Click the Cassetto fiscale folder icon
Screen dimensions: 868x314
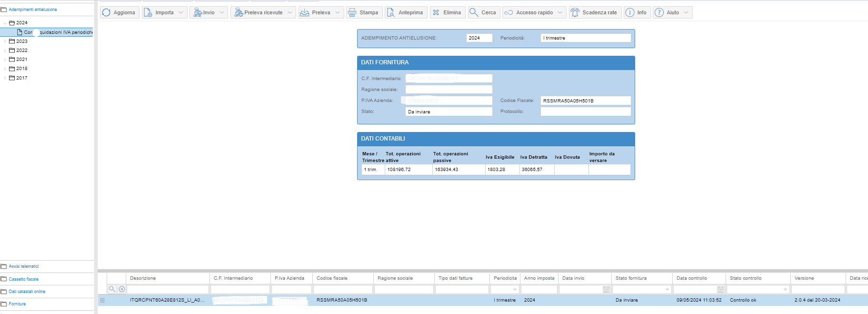[4, 279]
